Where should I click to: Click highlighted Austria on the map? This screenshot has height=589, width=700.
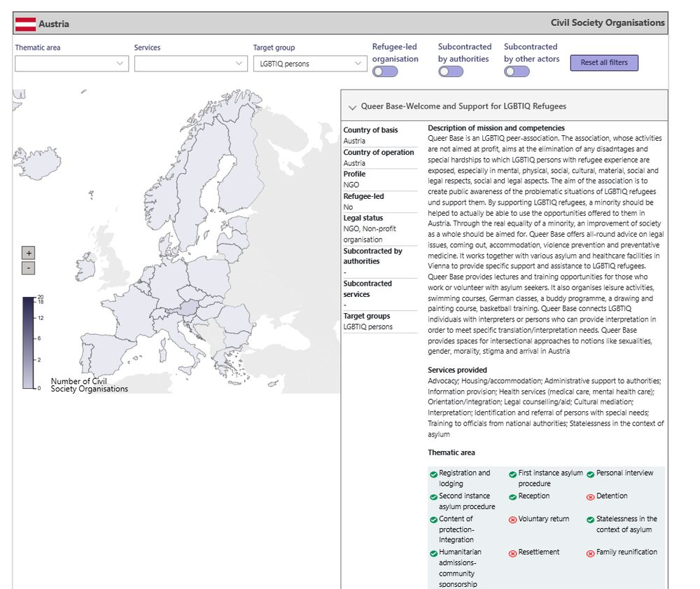click(189, 307)
